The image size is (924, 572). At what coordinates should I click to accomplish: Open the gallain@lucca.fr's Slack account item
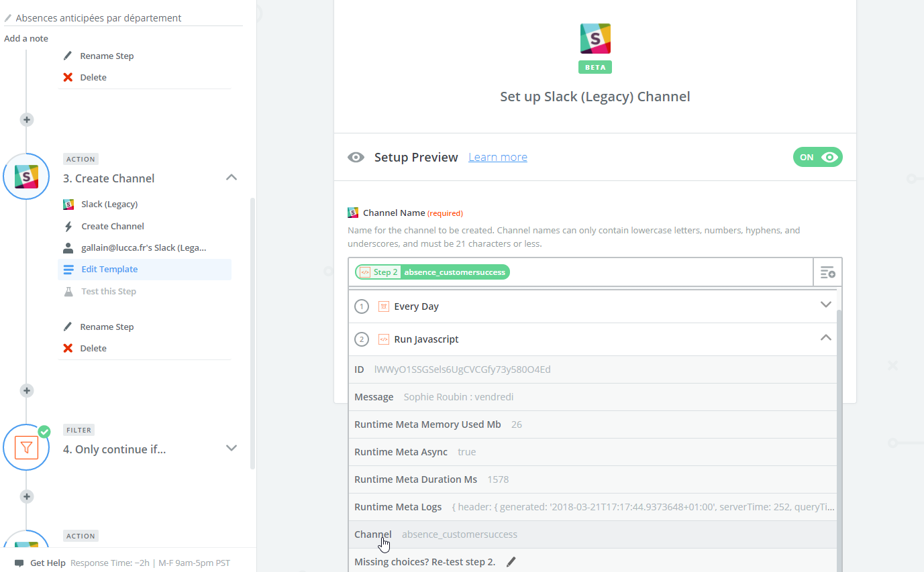(144, 248)
